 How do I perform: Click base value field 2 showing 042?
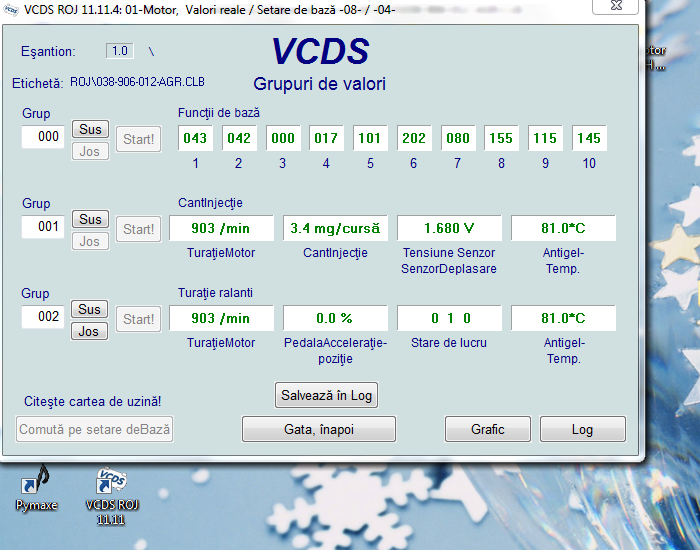(239, 138)
